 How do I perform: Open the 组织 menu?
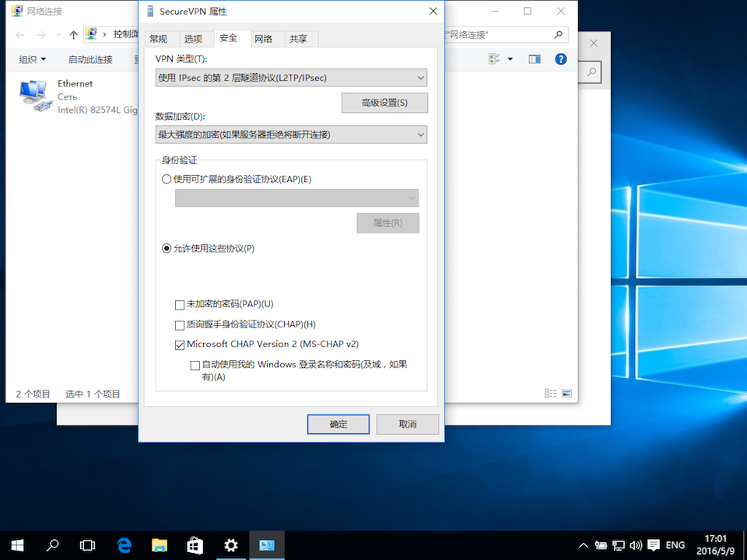pos(33,60)
